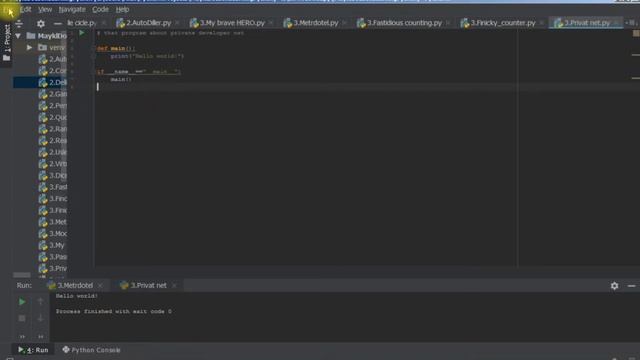Viewport: 640px width, 360px height.
Task: Click the 3.Met file in project tree
Action: (x=52, y=222)
